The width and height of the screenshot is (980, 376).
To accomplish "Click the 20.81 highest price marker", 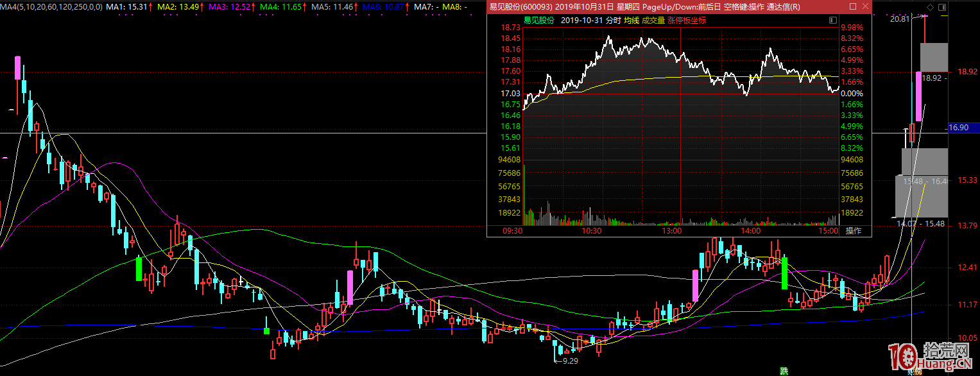I will 899,19.
